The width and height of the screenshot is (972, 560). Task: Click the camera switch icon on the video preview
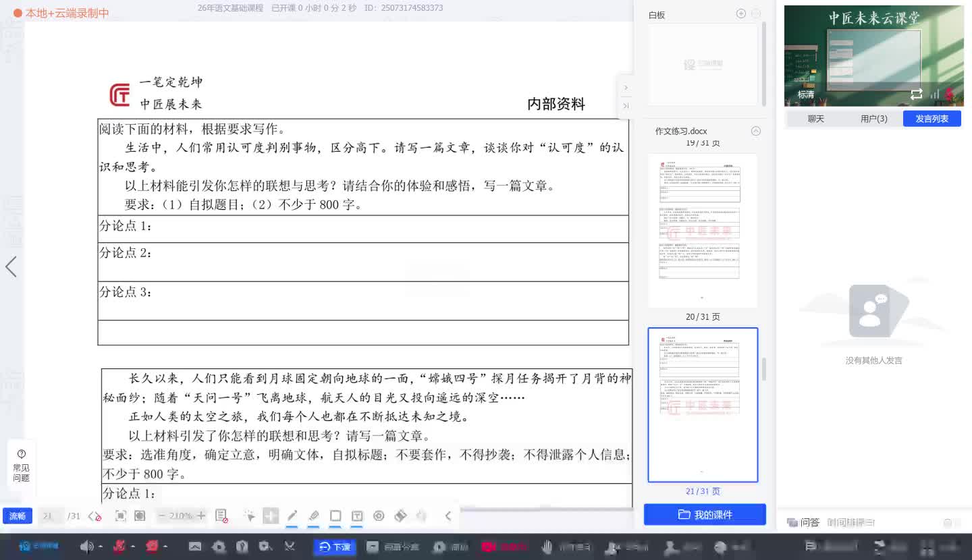pyautogui.click(x=917, y=94)
